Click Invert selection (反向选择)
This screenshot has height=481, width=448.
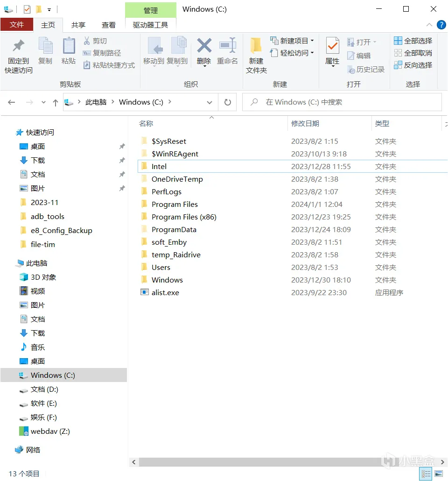click(x=413, y=65)
